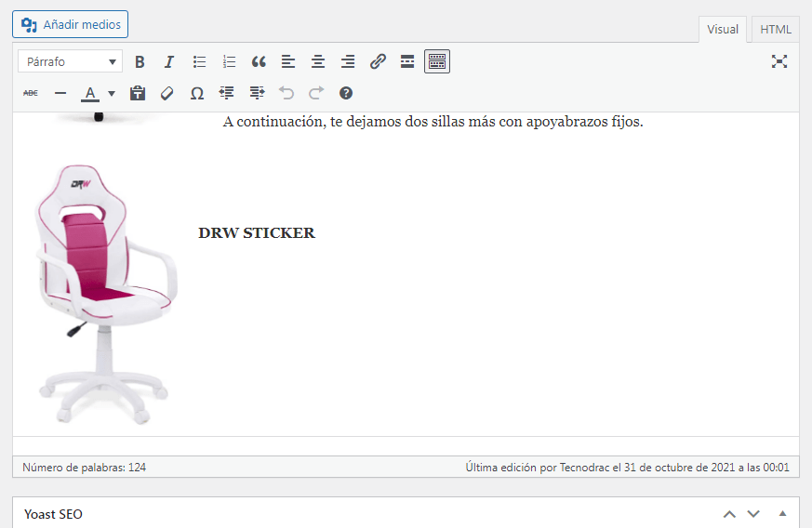
Task: Open the Párrafo format dropdown
Action: (x=71, y=61)
